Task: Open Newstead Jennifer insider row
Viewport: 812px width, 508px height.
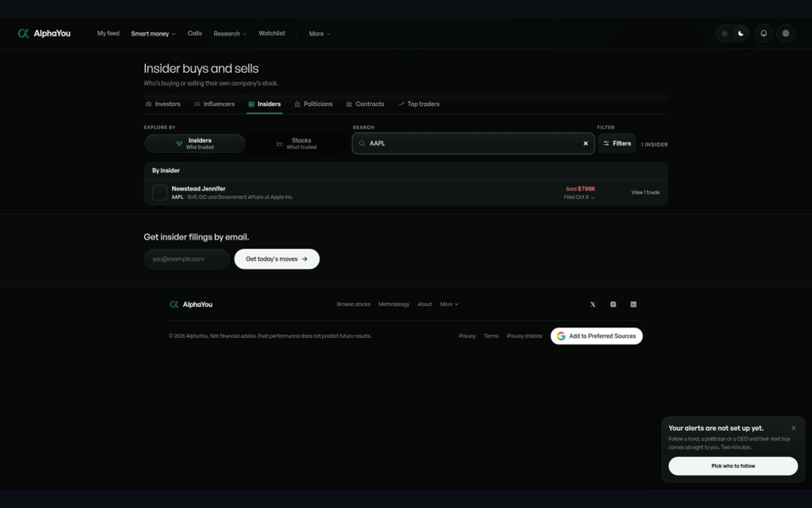Action: [x=406, y=192]
